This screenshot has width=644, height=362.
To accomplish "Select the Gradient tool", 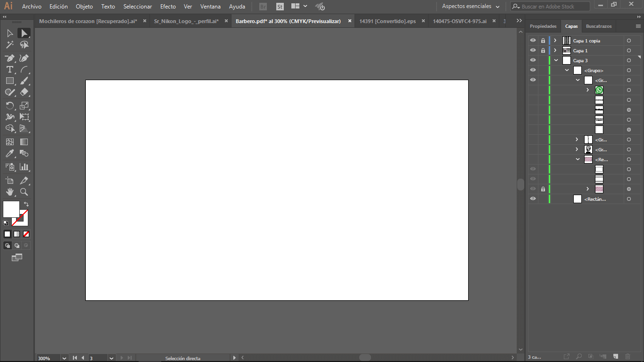I will 24,142.
